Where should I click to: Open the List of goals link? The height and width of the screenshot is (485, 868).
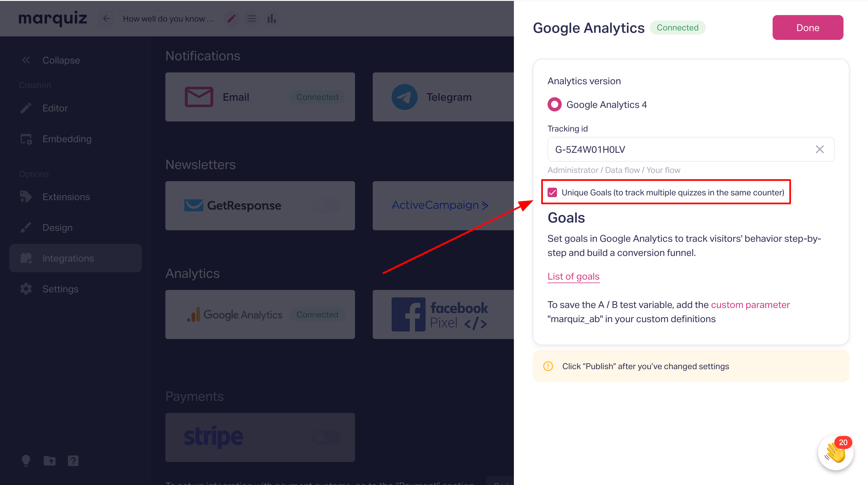(573, 276)
